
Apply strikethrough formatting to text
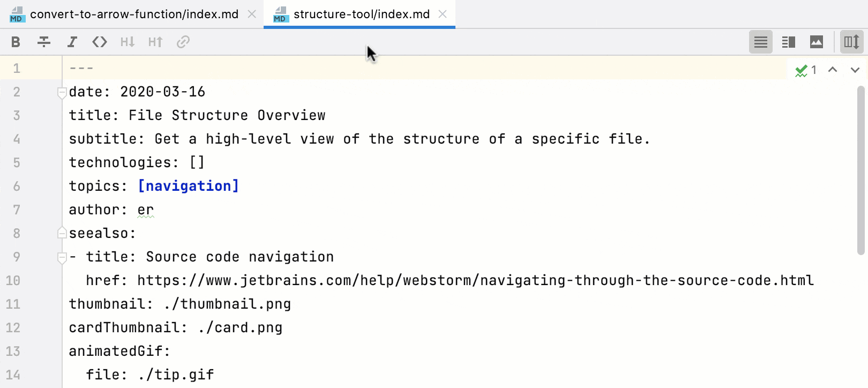44,42
